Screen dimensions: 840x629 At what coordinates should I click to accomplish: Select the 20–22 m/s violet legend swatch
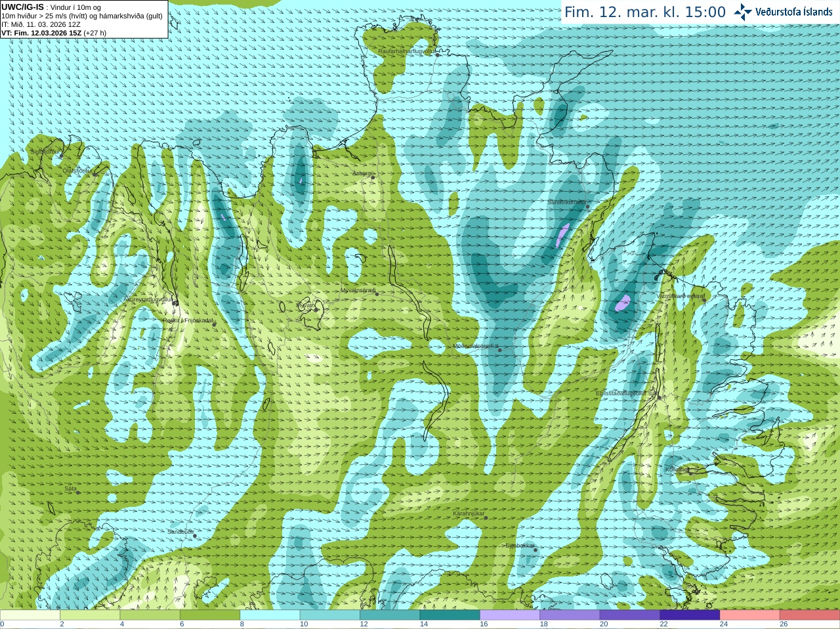(x=630, y=615)
